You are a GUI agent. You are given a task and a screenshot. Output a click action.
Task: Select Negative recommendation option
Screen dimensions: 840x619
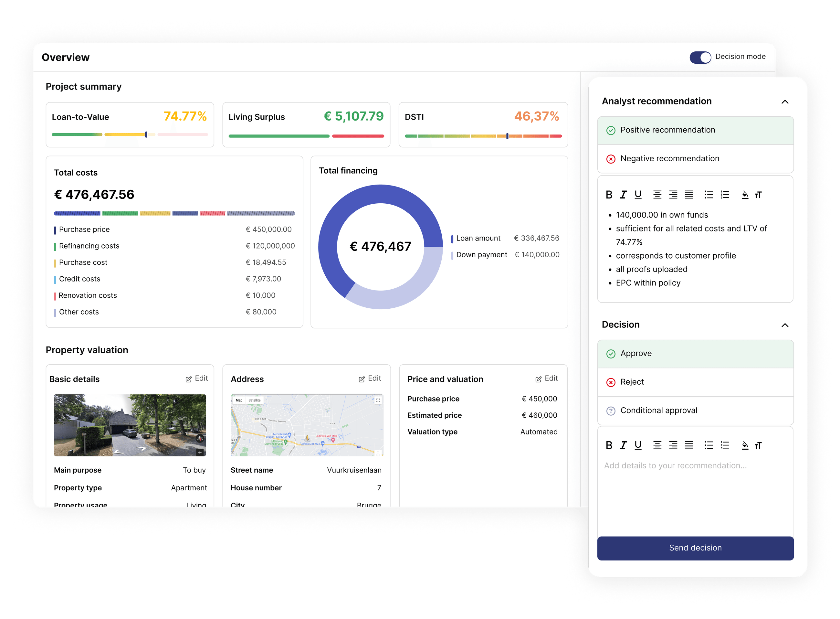point(695,158)
